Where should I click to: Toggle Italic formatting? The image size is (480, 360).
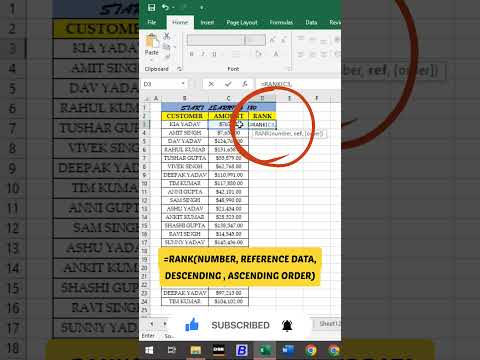tap(203, 54)
